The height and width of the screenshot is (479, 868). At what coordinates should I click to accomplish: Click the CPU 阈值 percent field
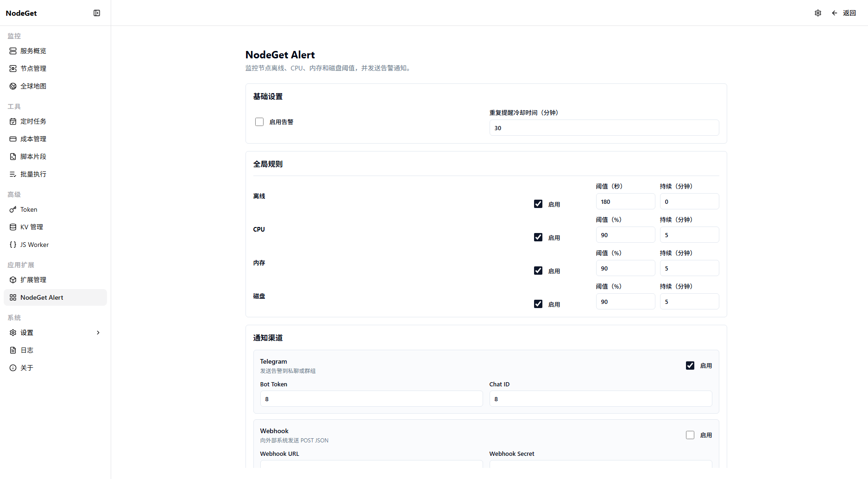pyautogui.click(x=625, y=235)
